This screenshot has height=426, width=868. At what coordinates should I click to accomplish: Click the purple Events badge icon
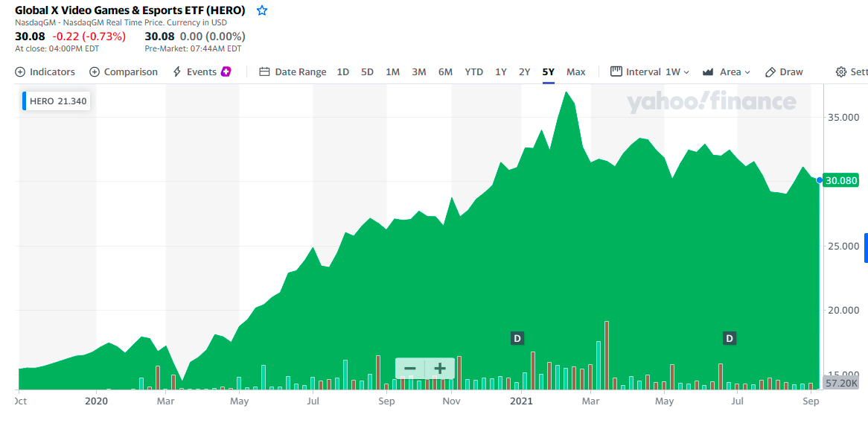tap(226, 71)
